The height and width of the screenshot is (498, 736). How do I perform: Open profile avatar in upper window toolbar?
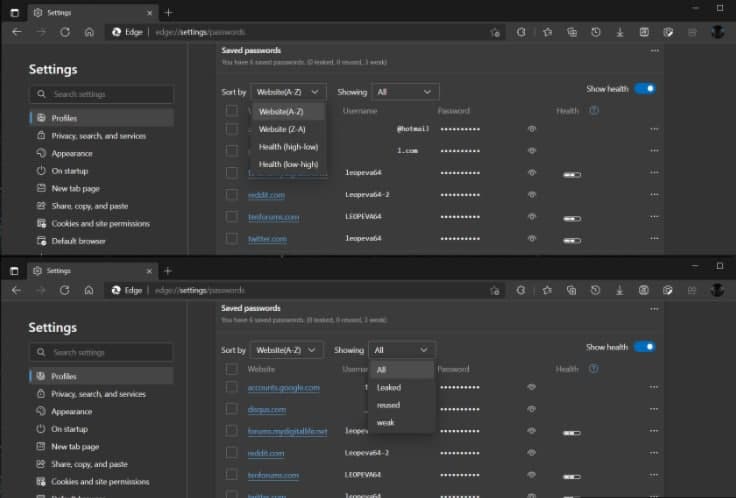click(x=717, y=32)
